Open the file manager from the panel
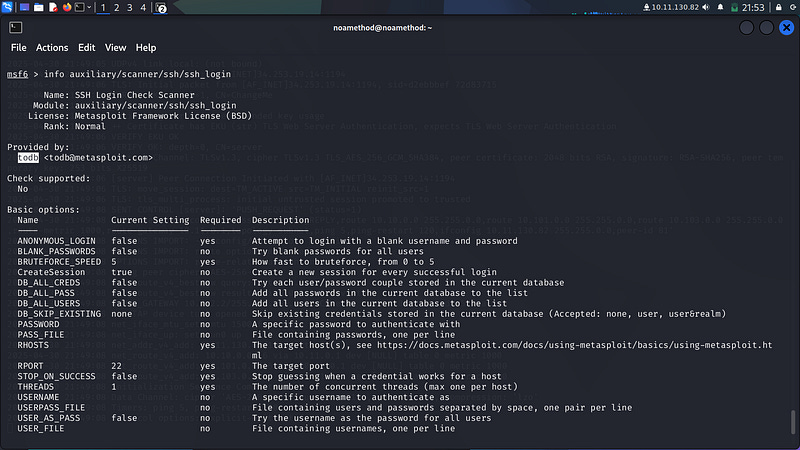 tap(39, 7)
